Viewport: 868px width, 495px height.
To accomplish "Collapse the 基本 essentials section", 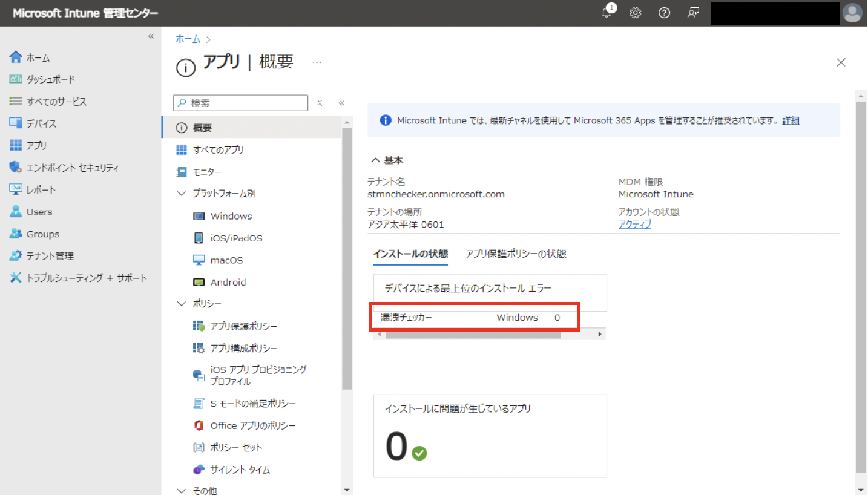I will pyautogui.click(x=375, y=160).
